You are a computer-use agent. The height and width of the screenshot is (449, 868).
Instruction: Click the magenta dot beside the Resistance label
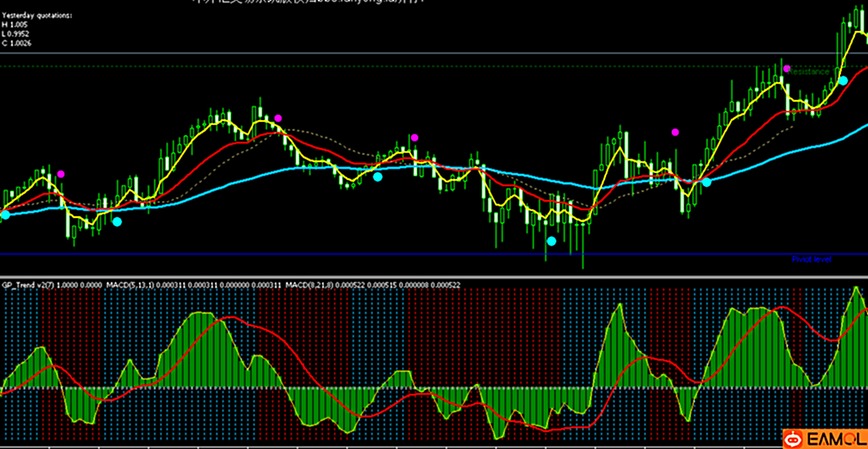coord(787,69)
